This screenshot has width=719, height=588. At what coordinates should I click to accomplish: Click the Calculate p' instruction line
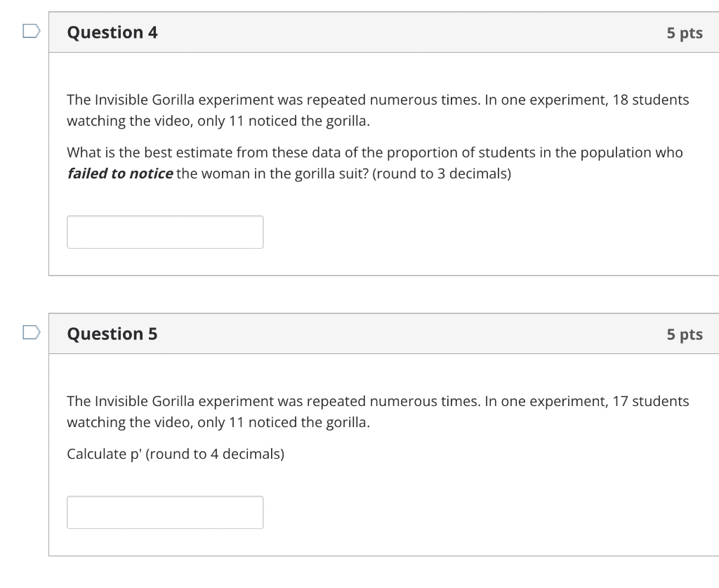(x=175, y=454)
